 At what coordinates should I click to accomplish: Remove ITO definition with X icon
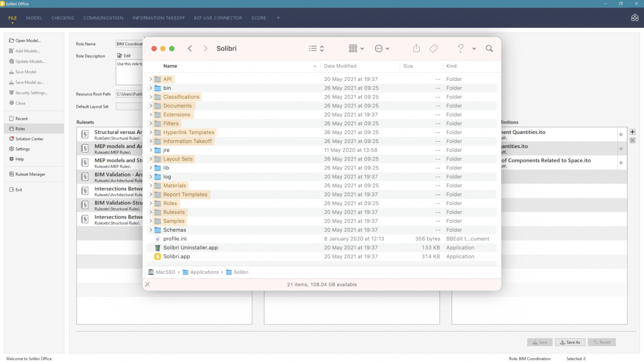click(x=632, y=140)
